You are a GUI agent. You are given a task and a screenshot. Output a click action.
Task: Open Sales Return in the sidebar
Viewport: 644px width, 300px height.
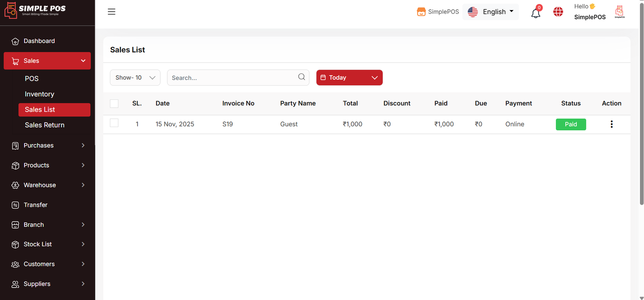pyautogui.click(x=45, y=125)
